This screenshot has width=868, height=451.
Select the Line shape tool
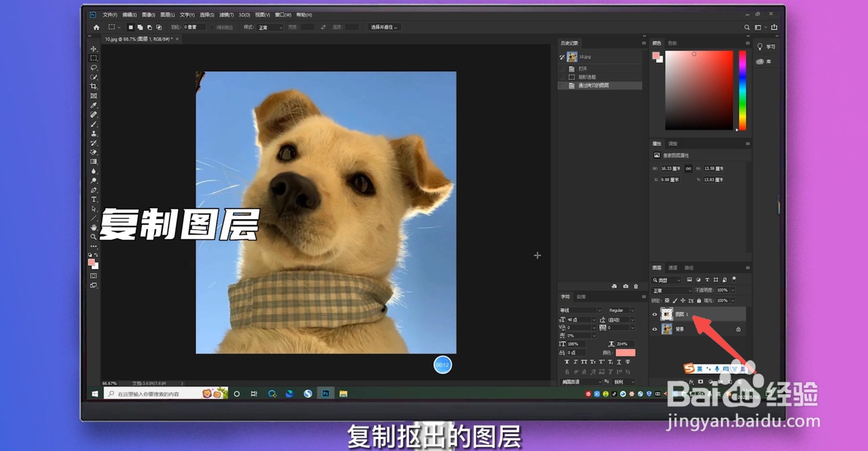coord(93,218)
